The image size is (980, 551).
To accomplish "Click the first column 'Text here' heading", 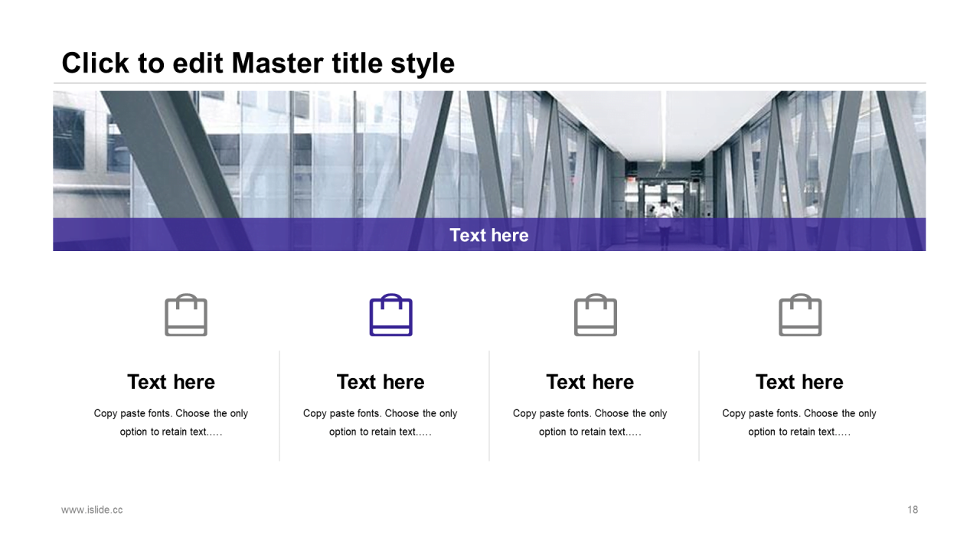I will pos(171,382).
